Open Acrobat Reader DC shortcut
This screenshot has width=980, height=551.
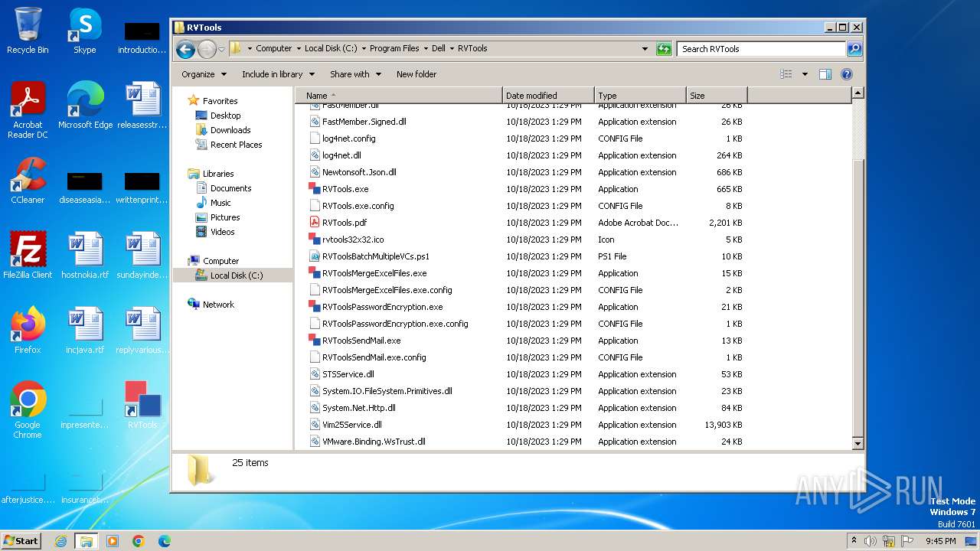(x=28, y=110)
